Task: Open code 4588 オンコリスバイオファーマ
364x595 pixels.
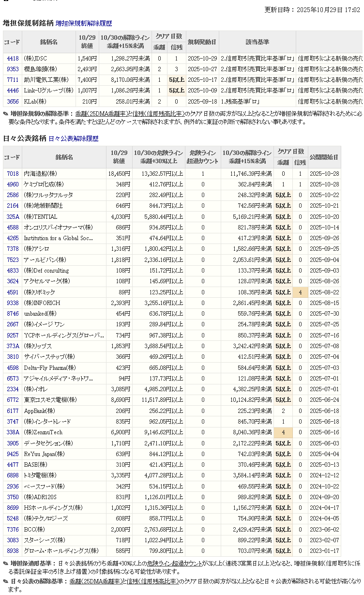Action: [13, 227]
